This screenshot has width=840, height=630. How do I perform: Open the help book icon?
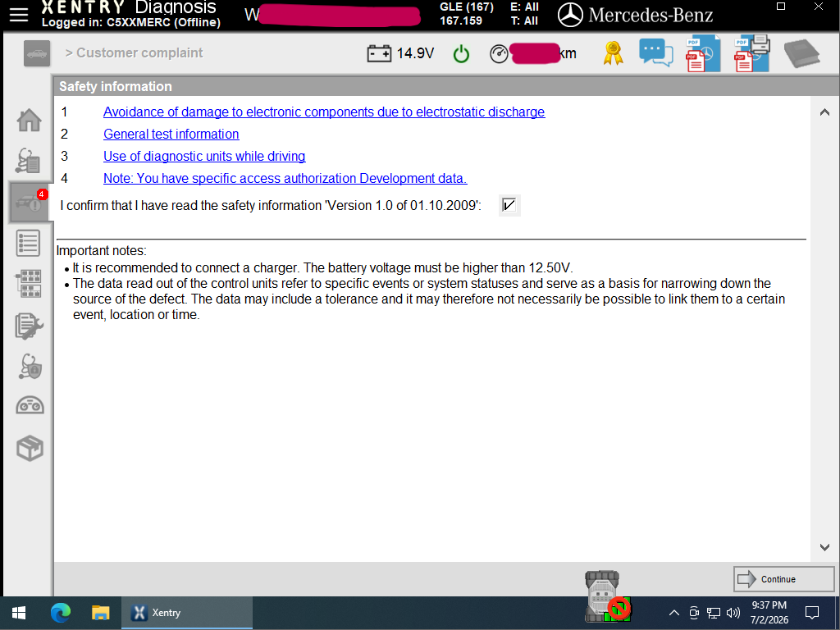802,54
